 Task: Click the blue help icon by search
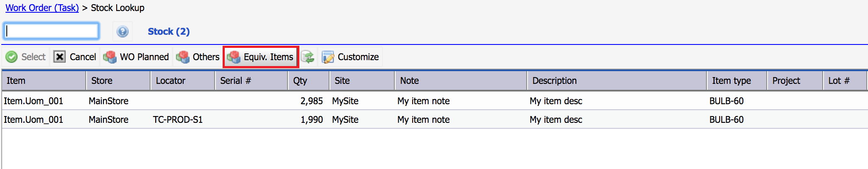[x=123, y=31]
